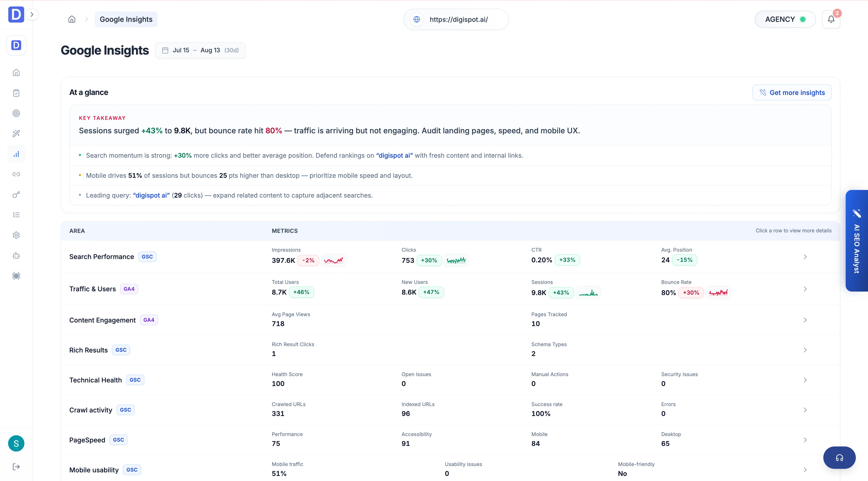Open the target icon in sidebar
The height and width of the screenshot is (481, 868).
[16, 113]
